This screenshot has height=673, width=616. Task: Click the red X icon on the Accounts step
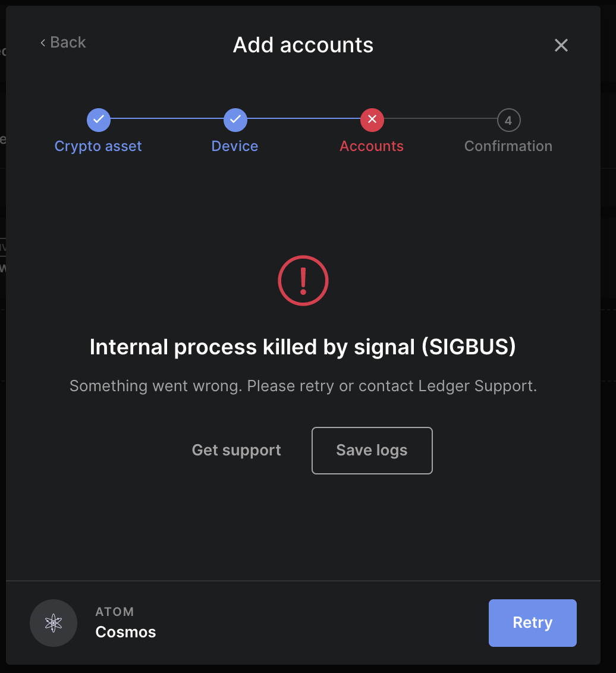pyautogui.click(x=372, y=119)
